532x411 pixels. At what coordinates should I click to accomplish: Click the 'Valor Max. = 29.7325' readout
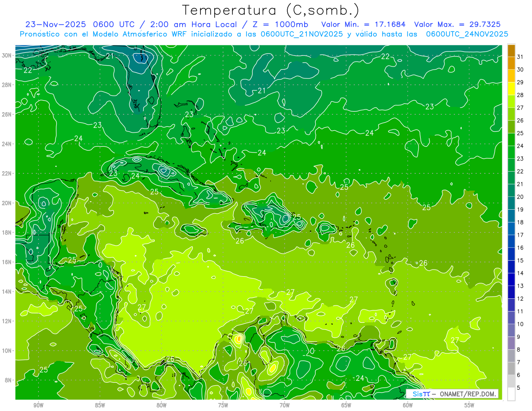click(457, 24)
